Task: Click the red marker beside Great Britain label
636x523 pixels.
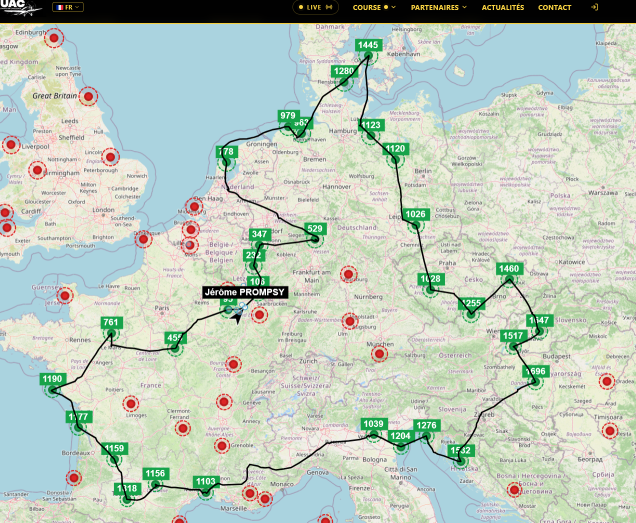Action: tap(88, 97)
